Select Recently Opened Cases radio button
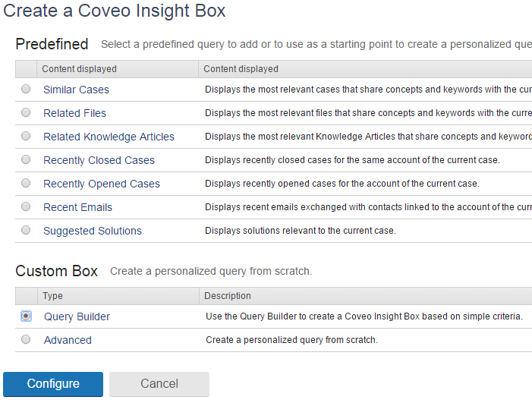The height and width of the screenshot is (403, 532). tap(26, 183)
